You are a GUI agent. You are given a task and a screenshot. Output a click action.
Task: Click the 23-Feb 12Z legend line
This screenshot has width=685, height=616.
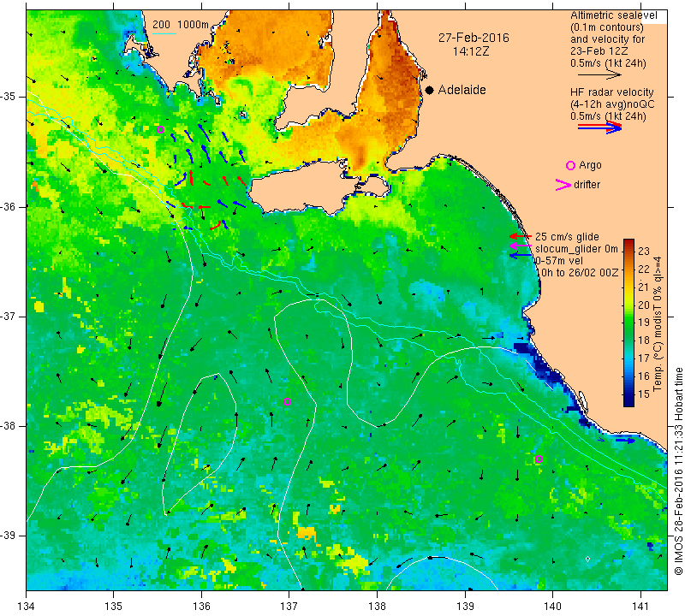click(599, 51)
